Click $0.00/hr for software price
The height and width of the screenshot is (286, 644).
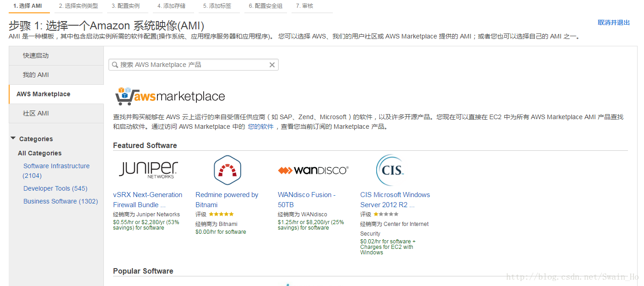[x=221, y=232]
